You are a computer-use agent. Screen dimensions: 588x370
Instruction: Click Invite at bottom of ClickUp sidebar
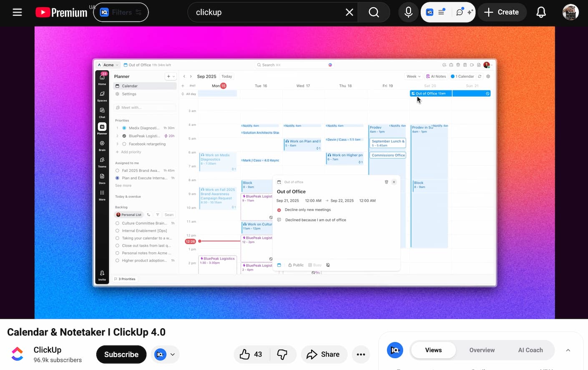[x=102, y=275]
